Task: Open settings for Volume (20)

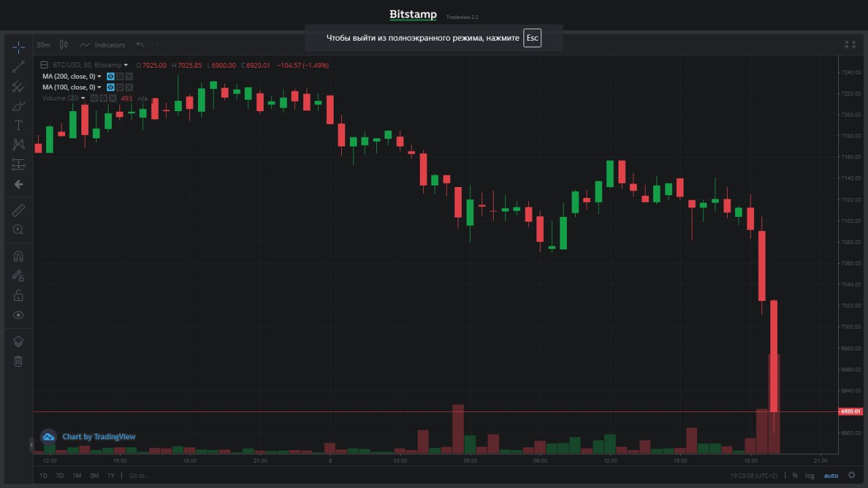Action: pos(104,98)
